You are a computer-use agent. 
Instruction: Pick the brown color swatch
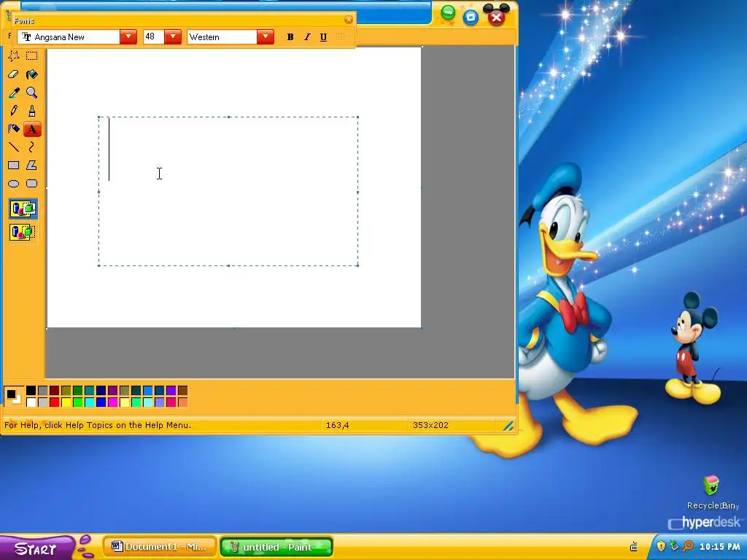182,391
